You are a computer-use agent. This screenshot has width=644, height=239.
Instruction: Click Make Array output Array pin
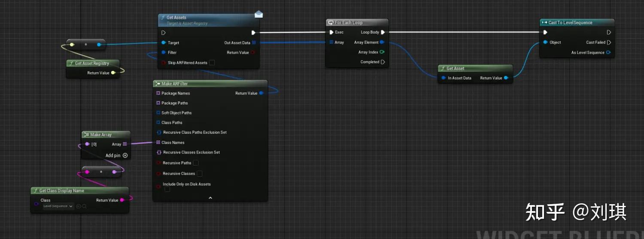[125, 144]
